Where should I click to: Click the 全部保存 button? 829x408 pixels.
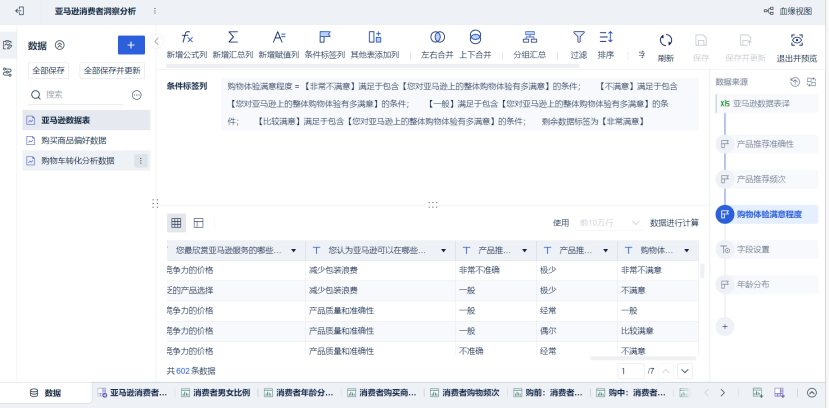(x=48, y=70)
